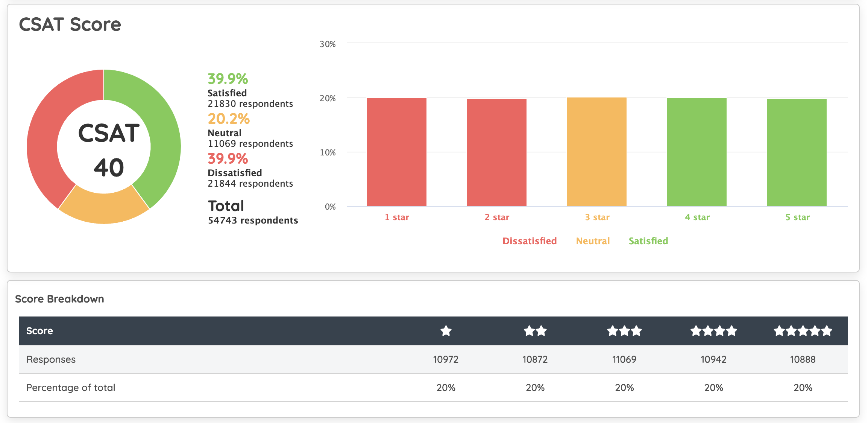Click the single star icon in table header
The image size is (868, 423).
click(446, 331)
